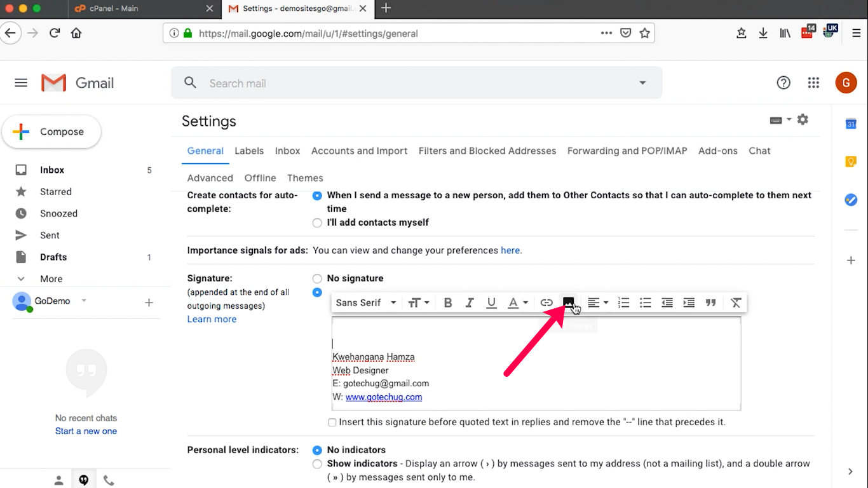
Task: Increase indent in signature editor
Action: coord(689,302)
